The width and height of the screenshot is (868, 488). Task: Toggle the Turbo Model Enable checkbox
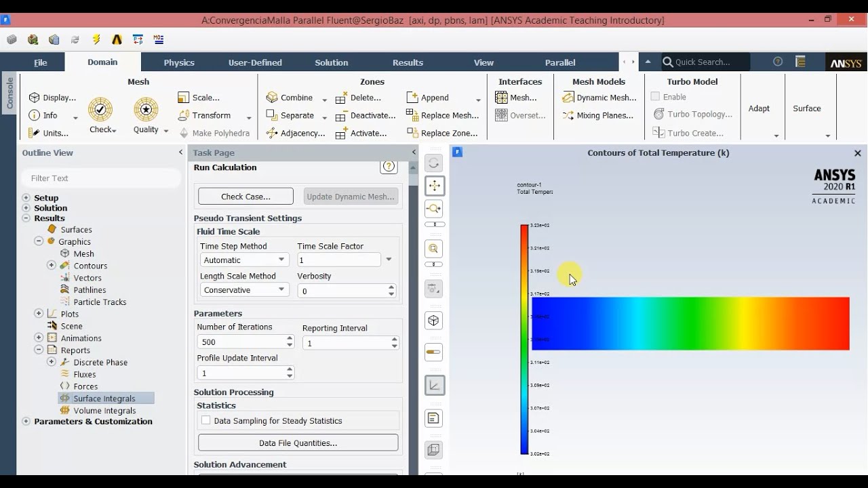(x=656, y=97)
